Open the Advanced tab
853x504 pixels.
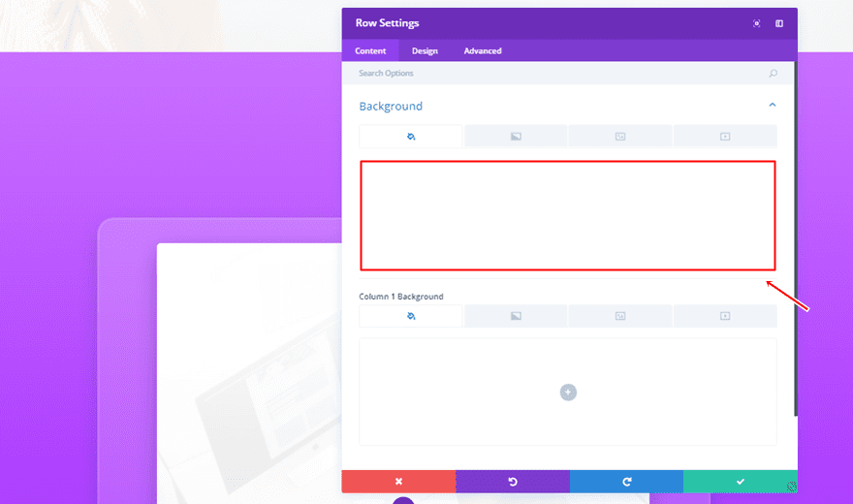(x=482, y=51)
